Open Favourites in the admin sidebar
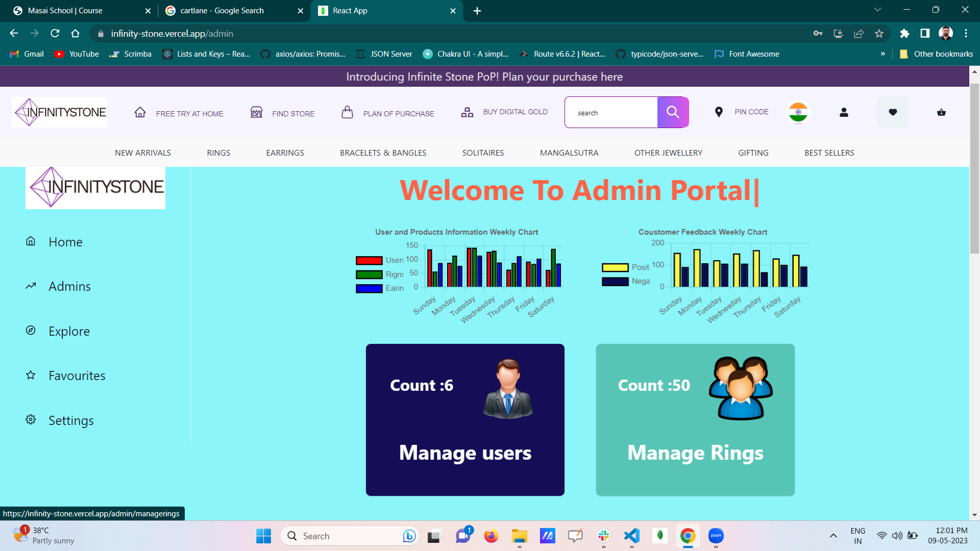Viewport: 980px width, 551px height. coord(77,376)
